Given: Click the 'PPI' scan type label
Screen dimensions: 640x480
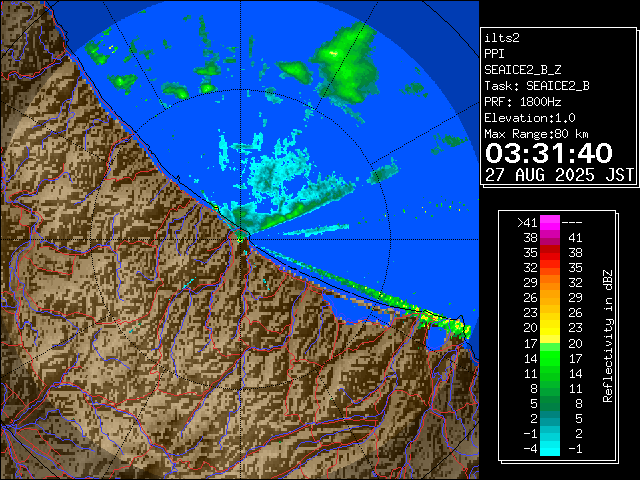Looking at the screenshot, I should click(495, 53).
